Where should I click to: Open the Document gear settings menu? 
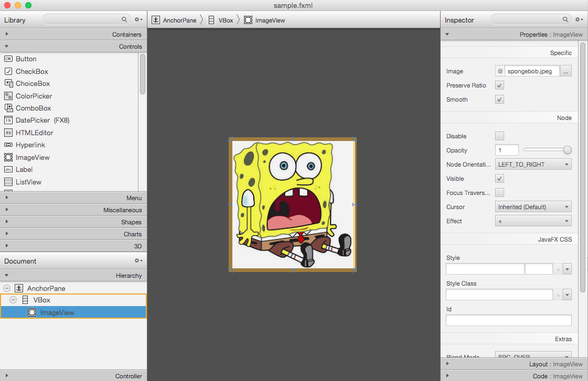(138, 260)
